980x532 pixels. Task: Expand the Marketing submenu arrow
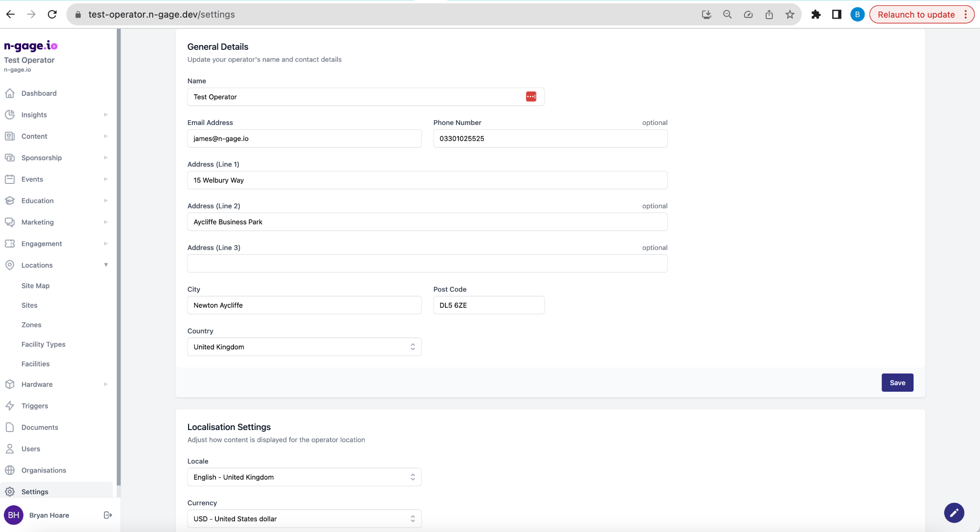(x=106, y=222)
